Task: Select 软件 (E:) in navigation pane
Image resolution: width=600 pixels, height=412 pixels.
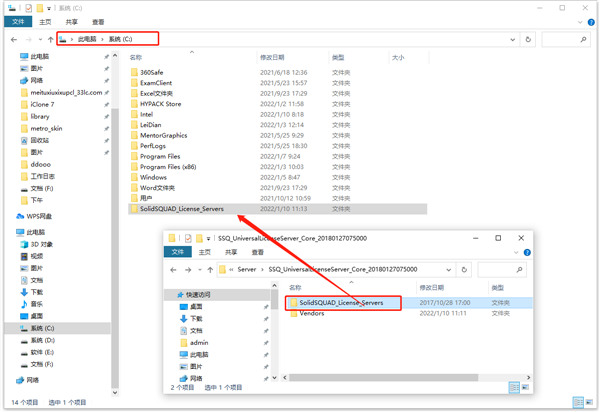Action: pos(37,352)
